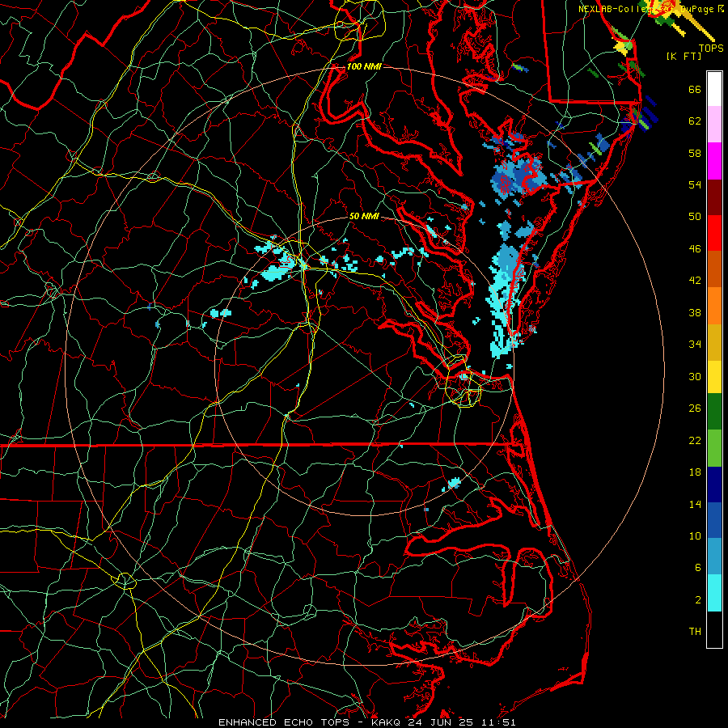This screenshot has width=728, height=728.
Task: Click the black TH legend swatch
Action: point(714,629)
